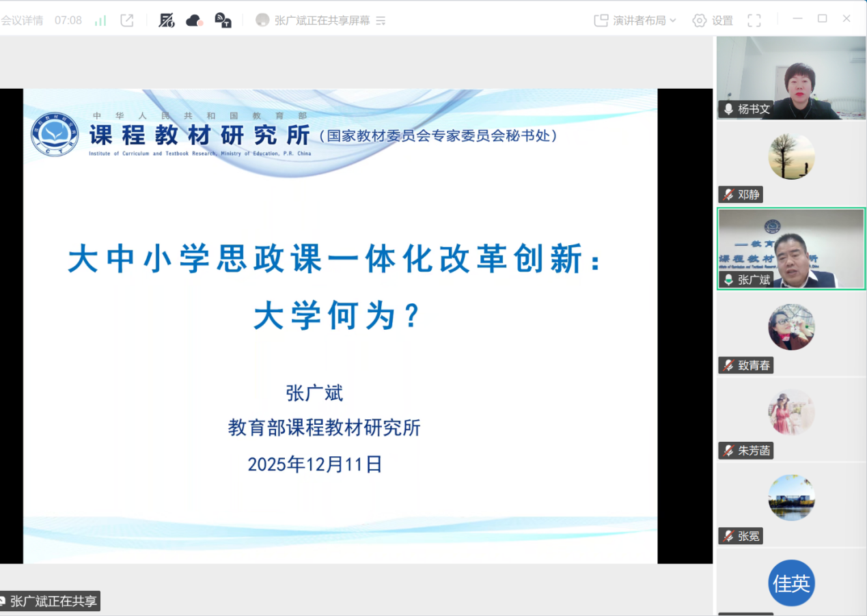Enter fullscreen mode with the brackets icon
867x616 pixels.
click(754, 20)
